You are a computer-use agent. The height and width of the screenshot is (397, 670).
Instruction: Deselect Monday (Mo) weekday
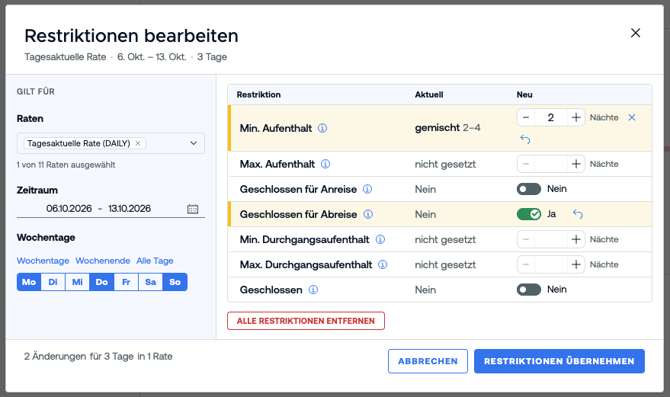click(29, 282)
